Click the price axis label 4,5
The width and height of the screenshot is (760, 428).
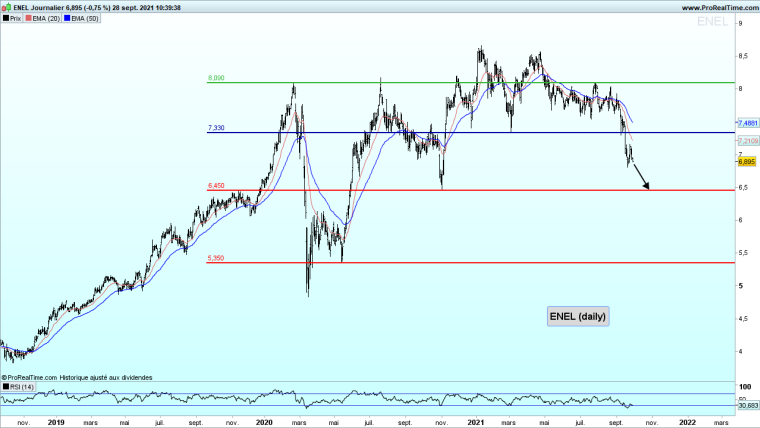click(743, 319)
